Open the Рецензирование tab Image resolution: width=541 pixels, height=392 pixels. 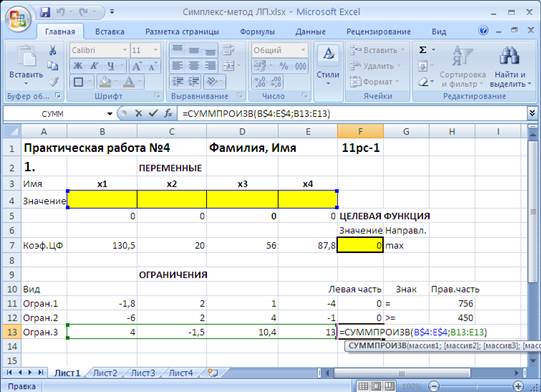tap(378, 32)
